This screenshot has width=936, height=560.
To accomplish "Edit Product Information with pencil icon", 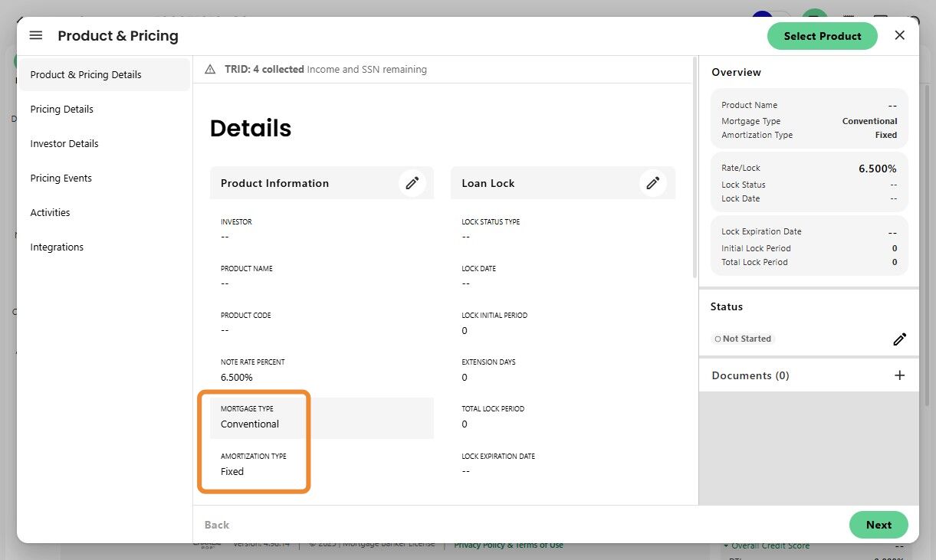I will 412,183.
